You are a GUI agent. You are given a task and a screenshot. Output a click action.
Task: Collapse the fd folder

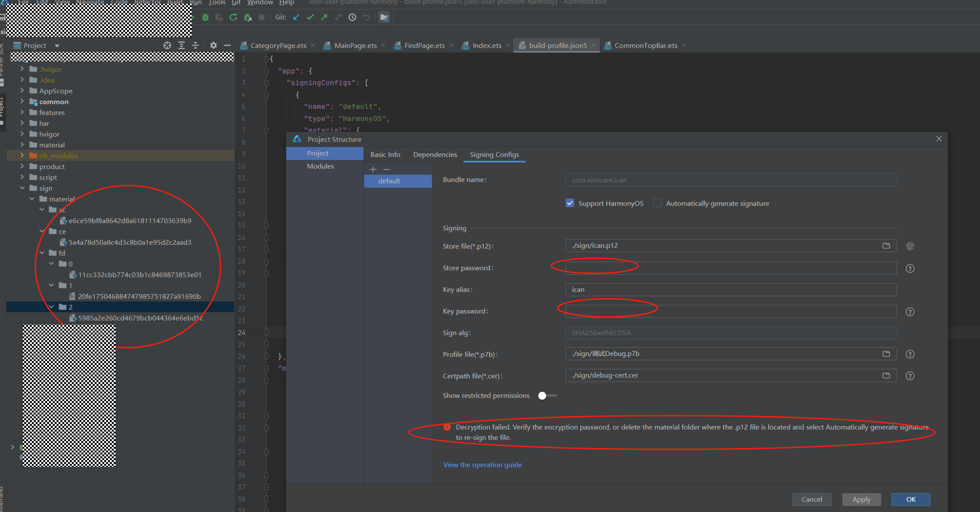coord(42,253)
